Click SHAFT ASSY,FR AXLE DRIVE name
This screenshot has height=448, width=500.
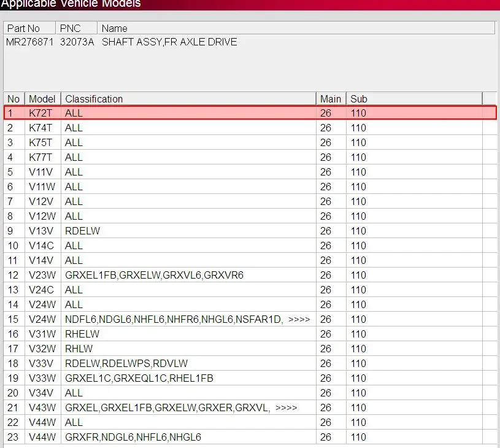[x=169, y=42]
